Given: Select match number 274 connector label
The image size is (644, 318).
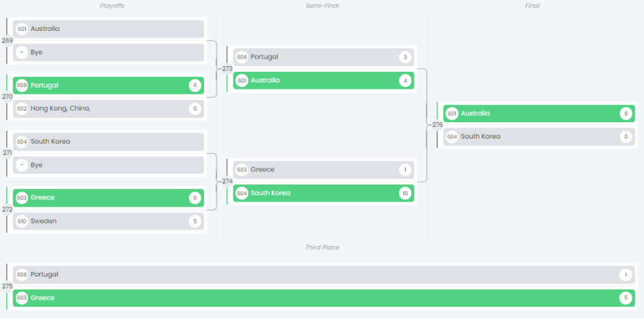Looking at the screenshot, I should click(x=227, y=181).
